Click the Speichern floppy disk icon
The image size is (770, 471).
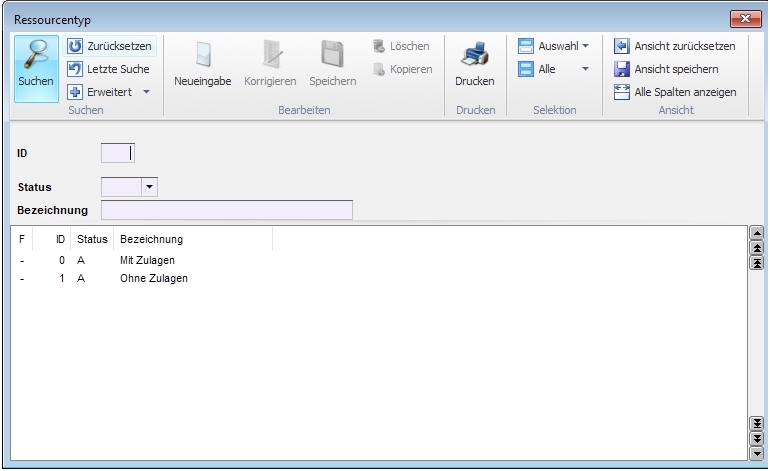(x=332, y=54)
